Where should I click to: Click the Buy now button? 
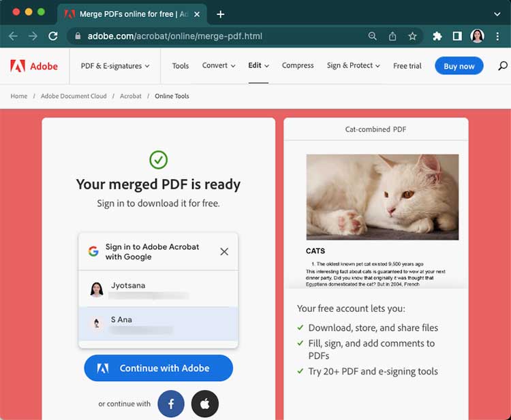459,66
